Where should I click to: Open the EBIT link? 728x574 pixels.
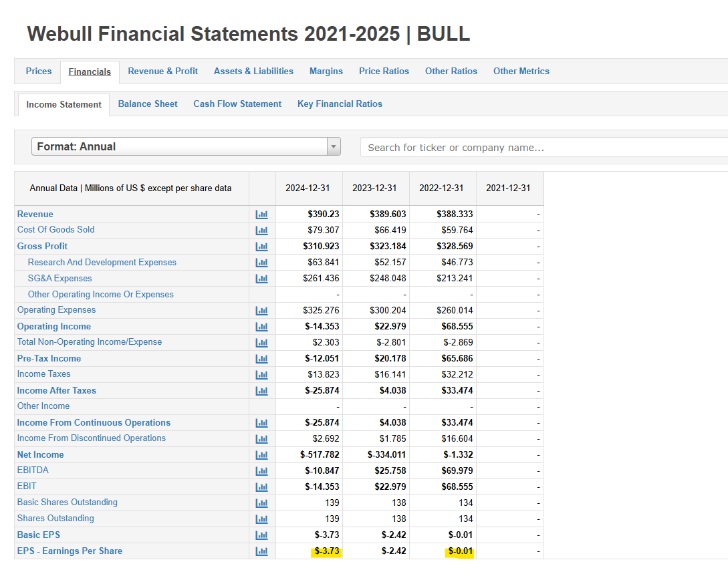coord(27,486)
